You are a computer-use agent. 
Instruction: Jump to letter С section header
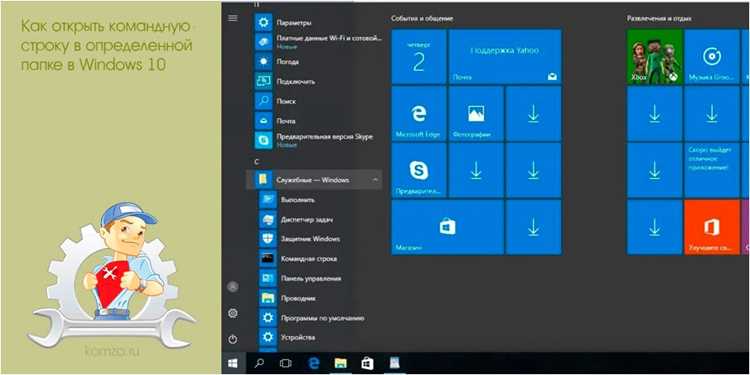click(x=257, y=161)
